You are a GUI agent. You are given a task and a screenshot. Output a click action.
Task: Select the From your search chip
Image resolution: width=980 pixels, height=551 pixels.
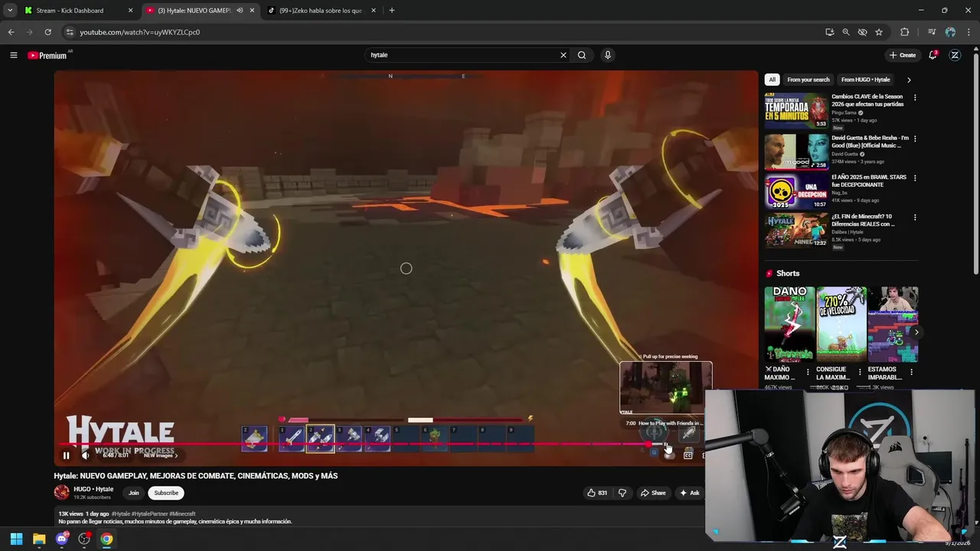point(808,80)
